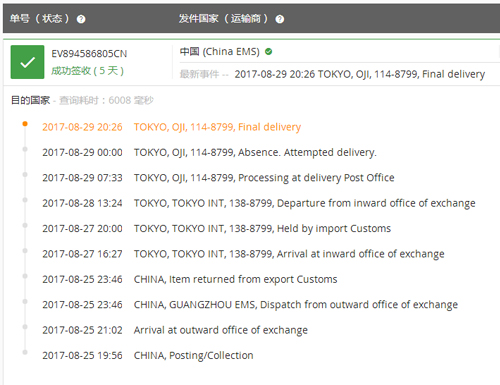Click the Item returned from export Customs event
500x385 pixels.
pos(190,279)
